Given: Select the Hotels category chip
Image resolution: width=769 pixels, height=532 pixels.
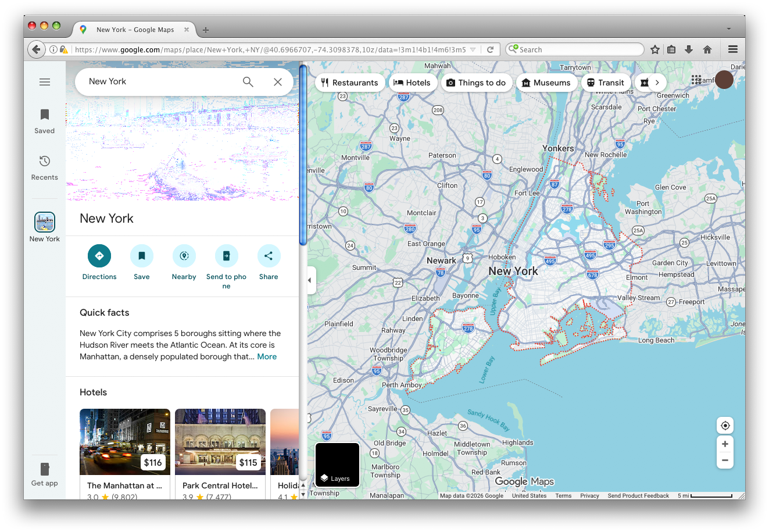Looking at the screenshot, I should point(412,83).
